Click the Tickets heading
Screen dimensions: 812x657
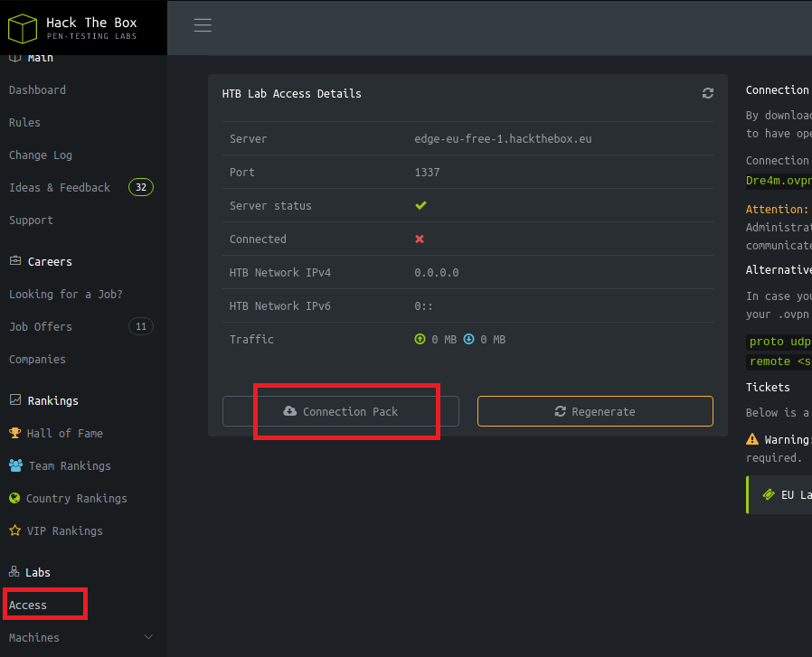coord(768,388)
